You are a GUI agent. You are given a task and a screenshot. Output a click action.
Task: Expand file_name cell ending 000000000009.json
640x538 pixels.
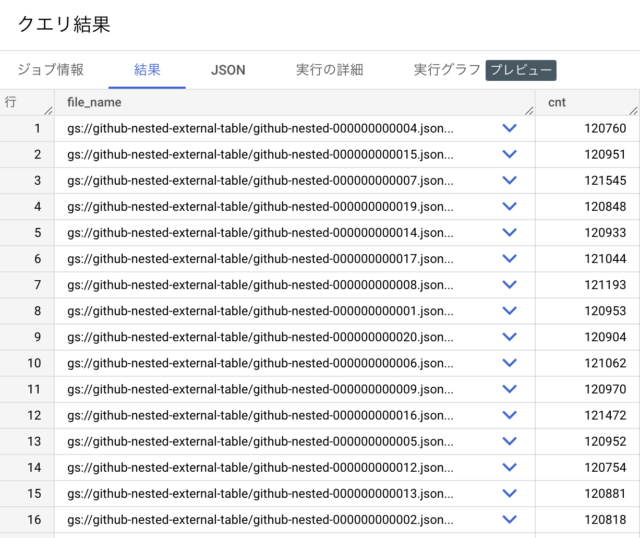tap(509, 389)
